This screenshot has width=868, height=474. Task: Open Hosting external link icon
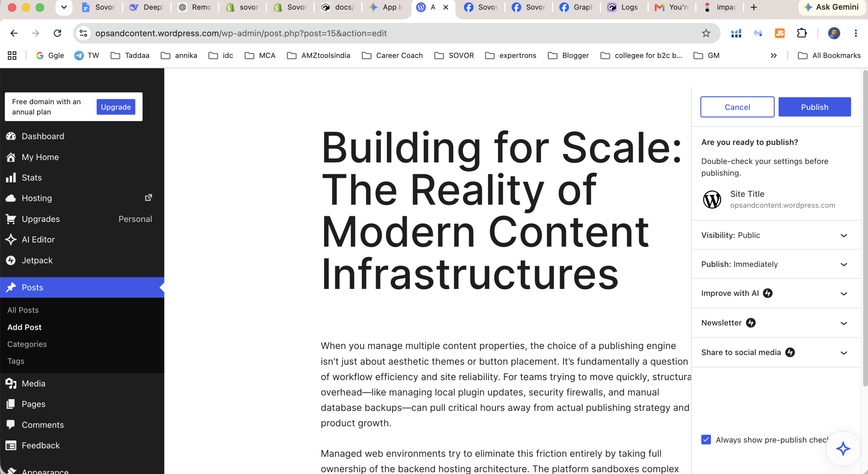pyautogui.click(x=149, y=198)
